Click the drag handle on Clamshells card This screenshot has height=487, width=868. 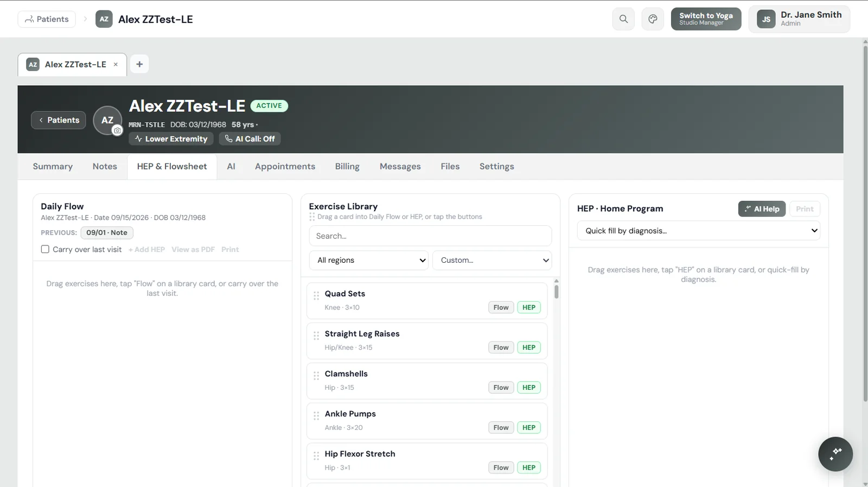point(316,376)
